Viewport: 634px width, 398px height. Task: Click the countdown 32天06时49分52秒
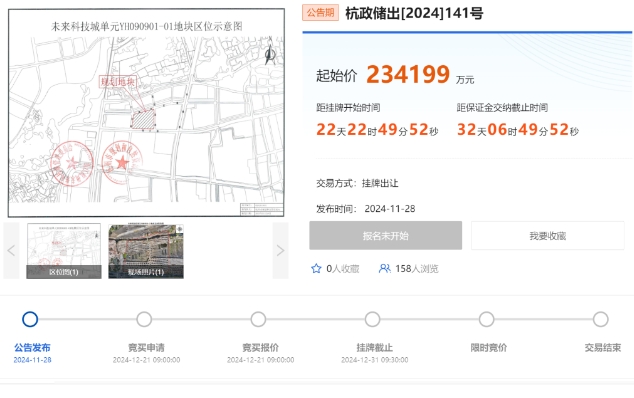click(x=518, y=130)
